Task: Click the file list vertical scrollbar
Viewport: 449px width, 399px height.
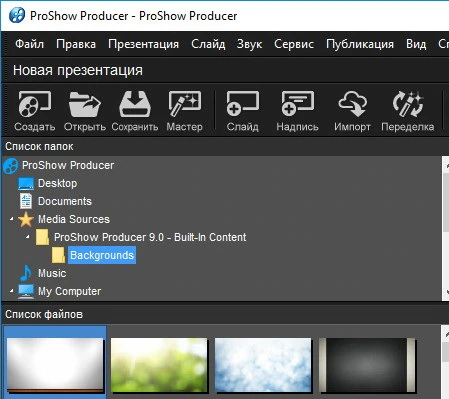Action: click(446, 352)
